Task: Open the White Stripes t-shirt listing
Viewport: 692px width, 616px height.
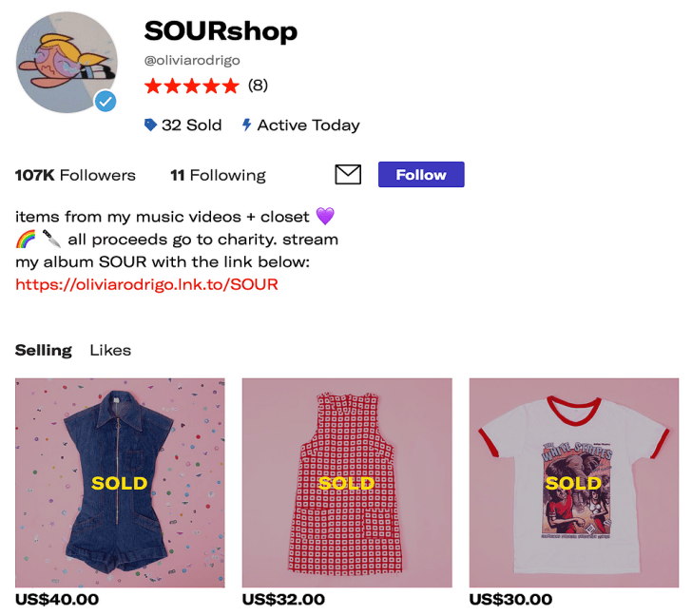Action: click(574, 483)
